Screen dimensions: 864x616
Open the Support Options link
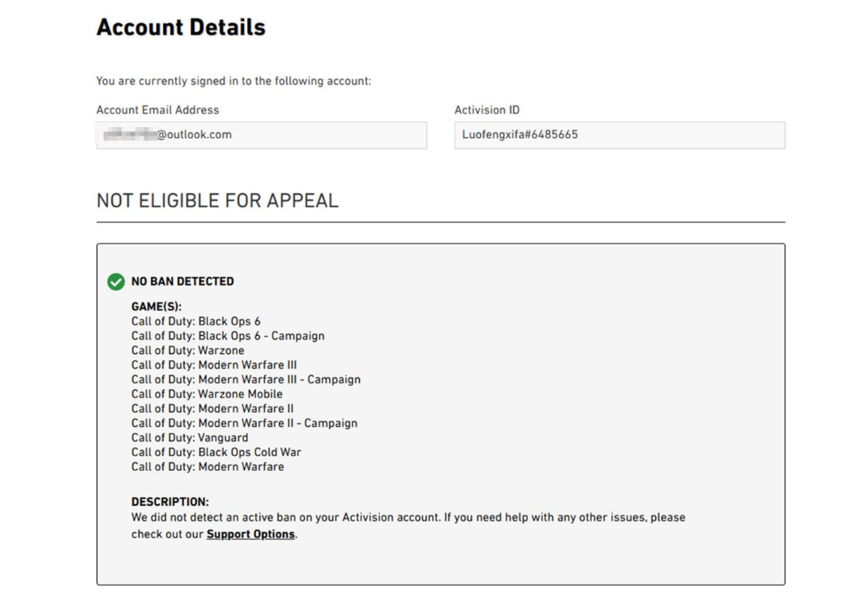click(x=251, y=534)
